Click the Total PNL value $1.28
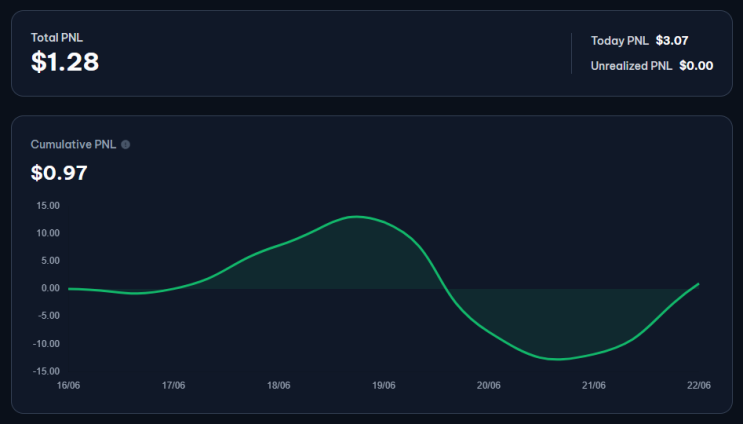The width and height of the screenshot is (743, 424). click(65, 62)
